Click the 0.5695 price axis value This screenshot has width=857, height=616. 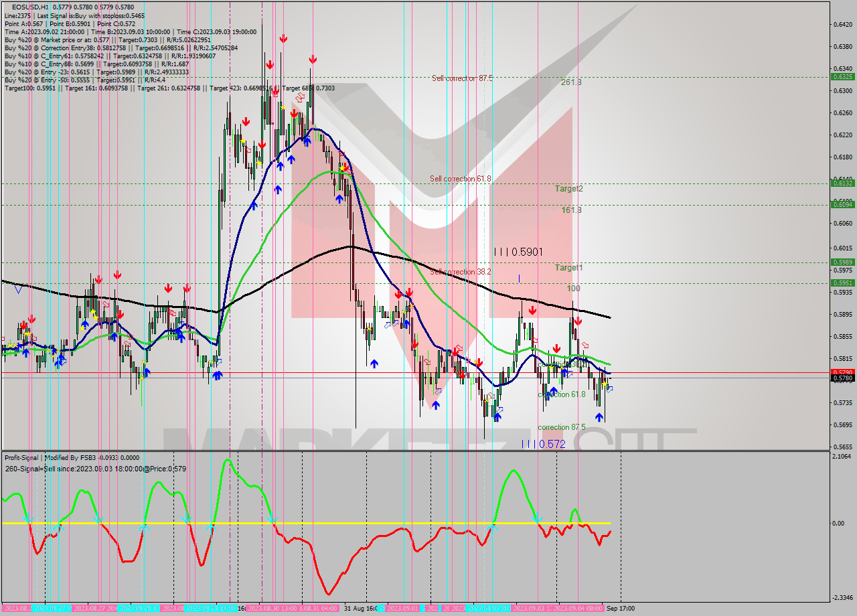click(x=842, y=425)
